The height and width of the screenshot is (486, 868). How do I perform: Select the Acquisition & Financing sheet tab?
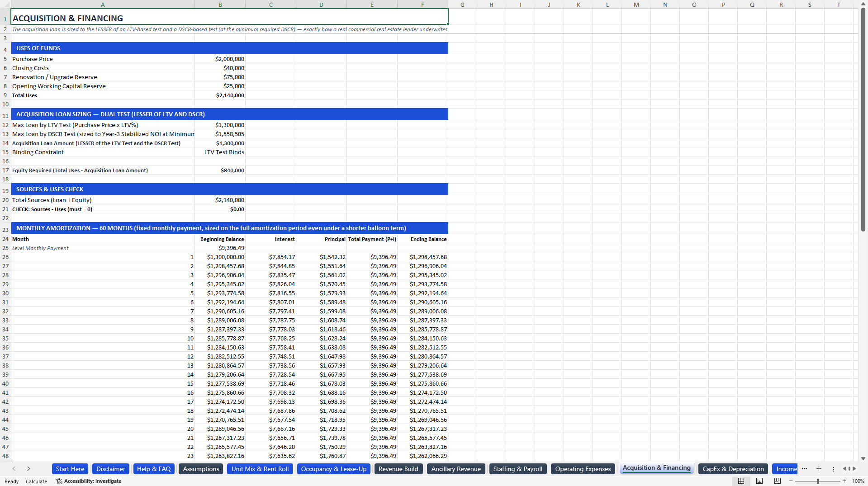(657, 468)
